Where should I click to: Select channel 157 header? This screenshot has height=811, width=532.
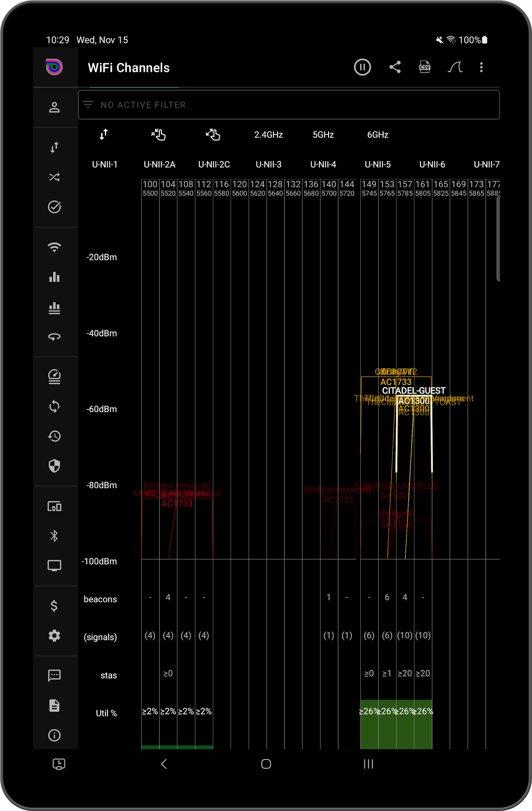[x=405, y=188]
